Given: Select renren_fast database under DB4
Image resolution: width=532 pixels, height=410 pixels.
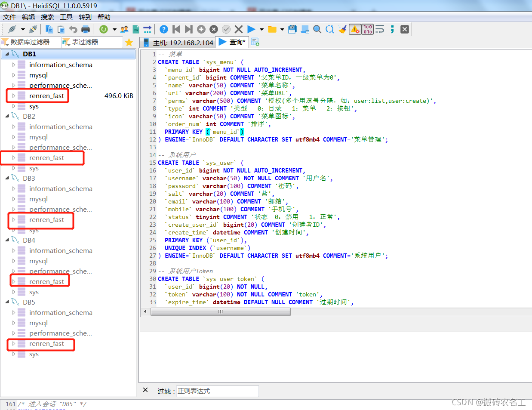Looking at the screenshot, I should (46, 282).
